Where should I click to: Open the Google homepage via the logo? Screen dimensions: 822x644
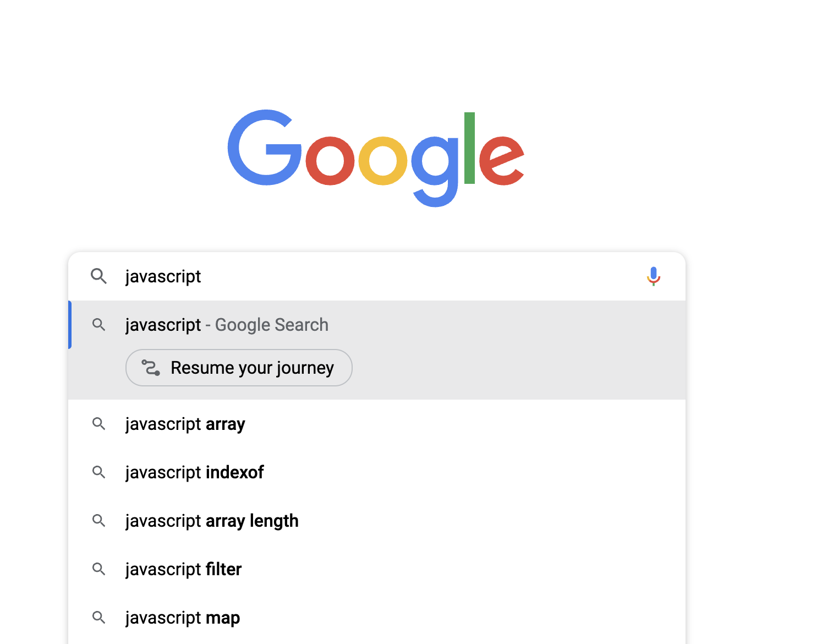click(376, 157)
